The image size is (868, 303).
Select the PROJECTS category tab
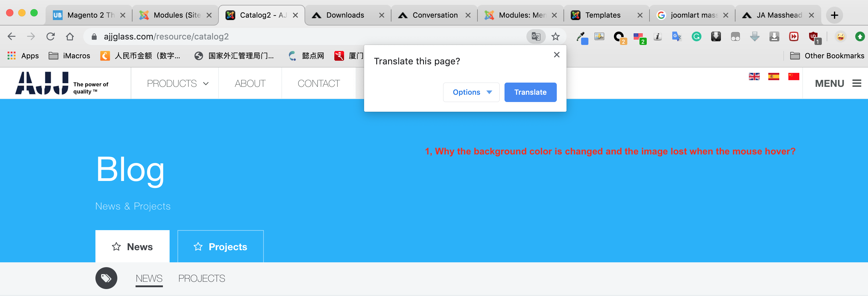pos(201,278)
